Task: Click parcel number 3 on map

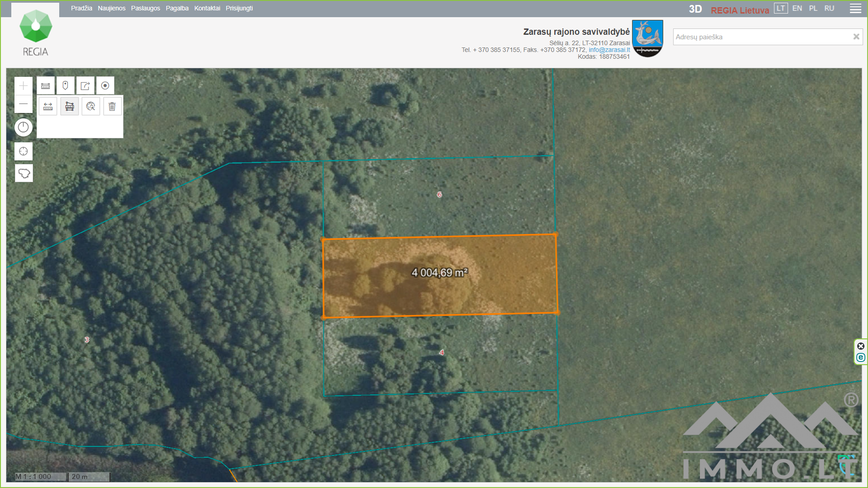Action: pyautogui.click(x=87, y=339)
